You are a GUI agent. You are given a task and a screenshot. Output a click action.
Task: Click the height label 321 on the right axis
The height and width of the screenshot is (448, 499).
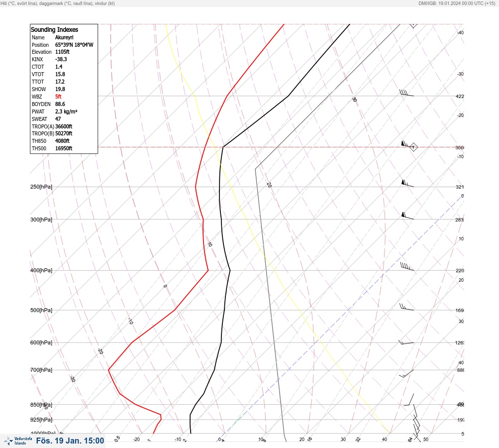(460, 187)
